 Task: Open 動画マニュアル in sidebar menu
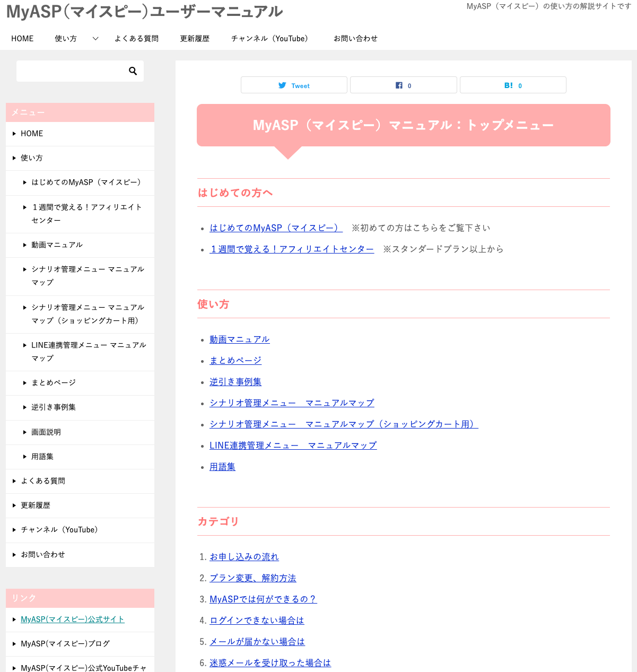tap(57, 245)
